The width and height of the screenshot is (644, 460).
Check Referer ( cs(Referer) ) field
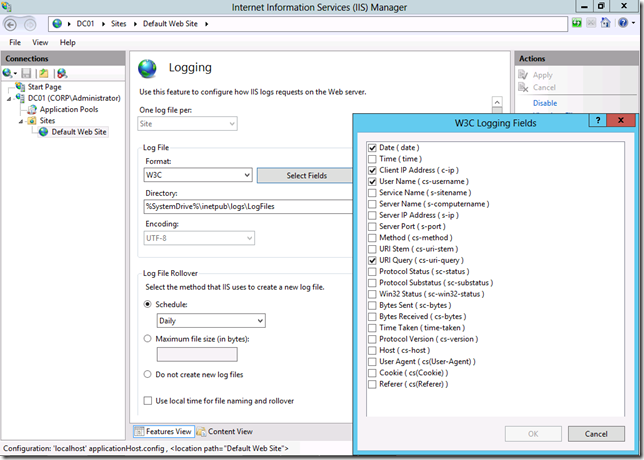click(x=372, y=384)
